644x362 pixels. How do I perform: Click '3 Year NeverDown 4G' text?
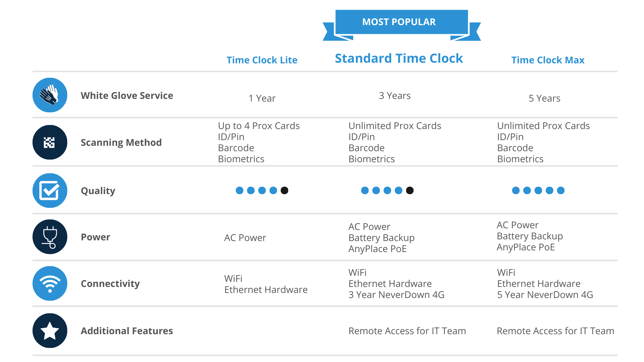pos(396,295)
